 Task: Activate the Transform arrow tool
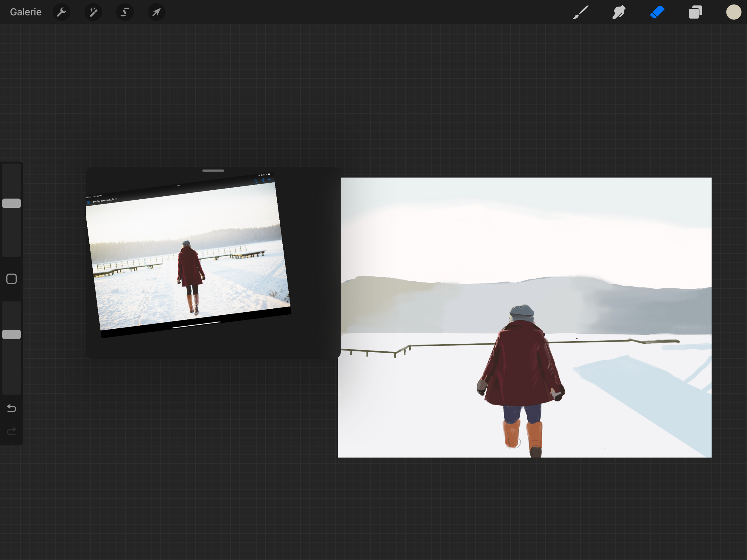pyautogui.click(x=156, y=13)
